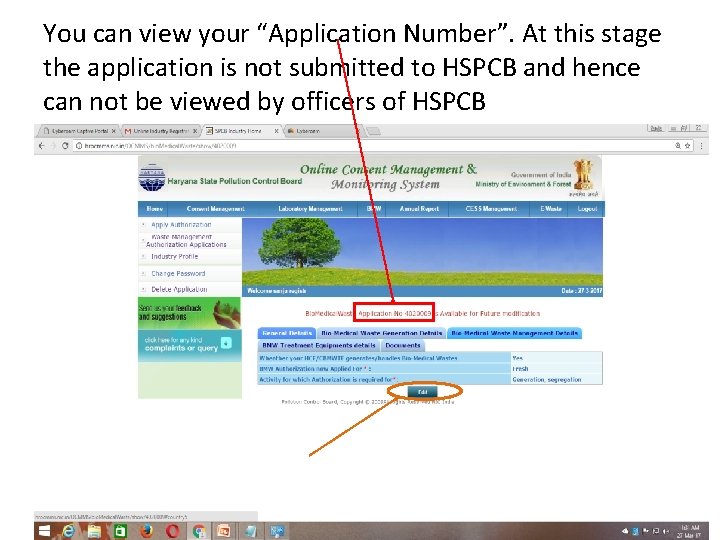Image resolution: width=720 pixels, height=540 pixels.
Task: Reload the page with the refresh icon
Action: tap(65, 146)
